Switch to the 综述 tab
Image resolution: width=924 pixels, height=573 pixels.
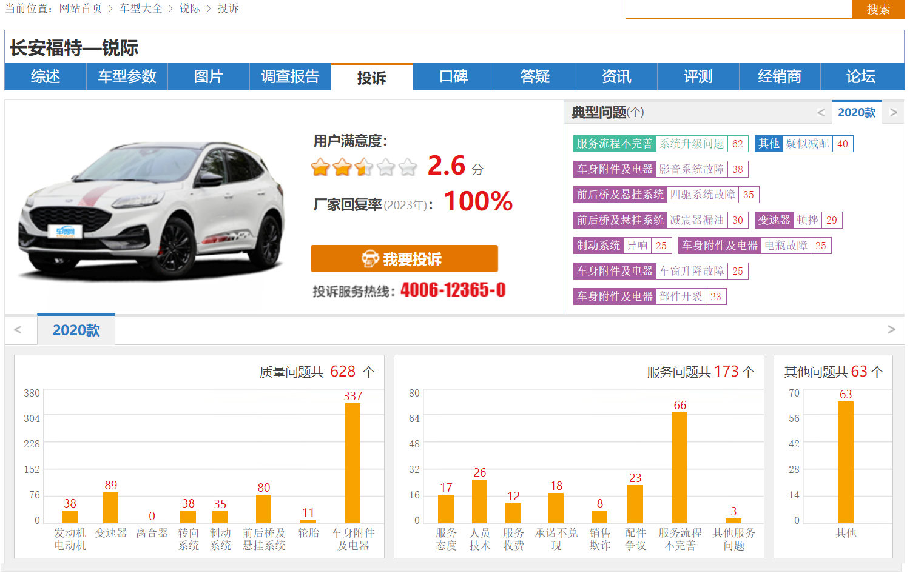[46, 76]
